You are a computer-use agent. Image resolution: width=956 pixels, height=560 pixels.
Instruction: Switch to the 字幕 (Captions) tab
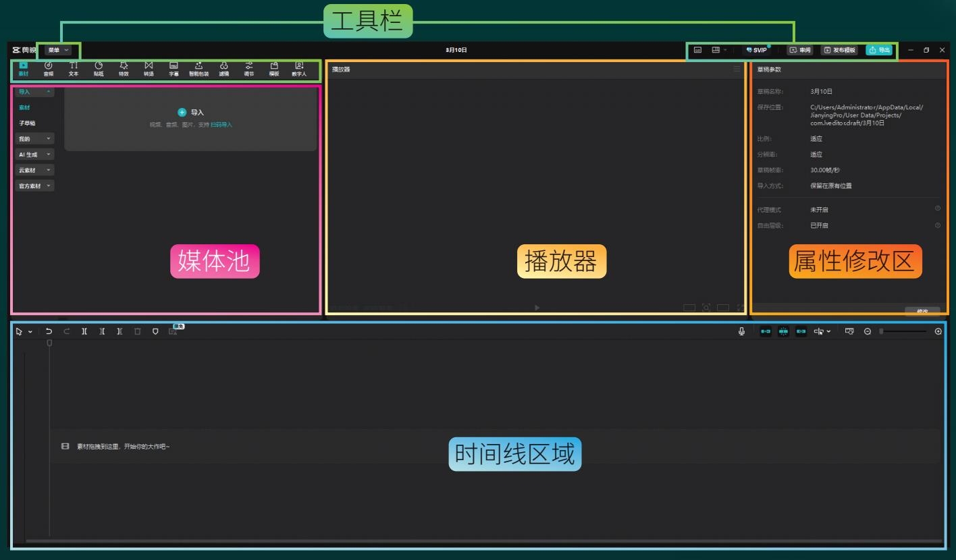pos(174,68)
